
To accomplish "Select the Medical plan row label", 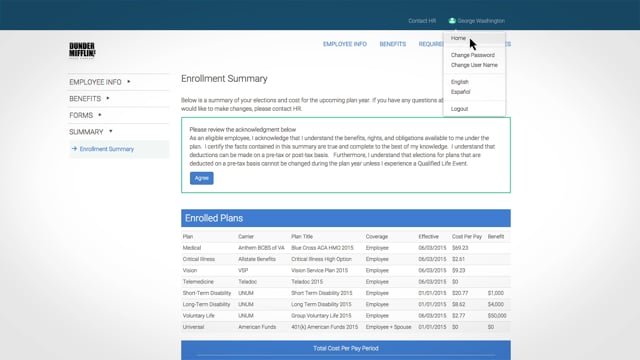I will pyautogui.click(x=192, y=248).
